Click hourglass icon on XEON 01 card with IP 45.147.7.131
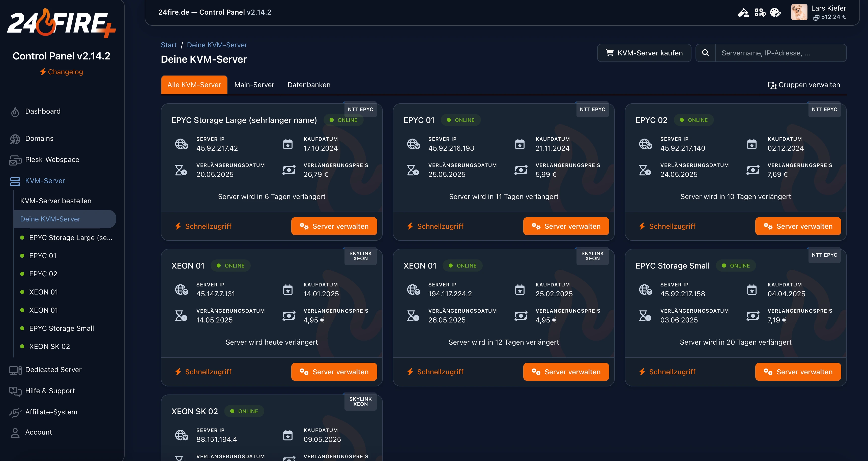The image size is (868, 461). tap(181, 316)
